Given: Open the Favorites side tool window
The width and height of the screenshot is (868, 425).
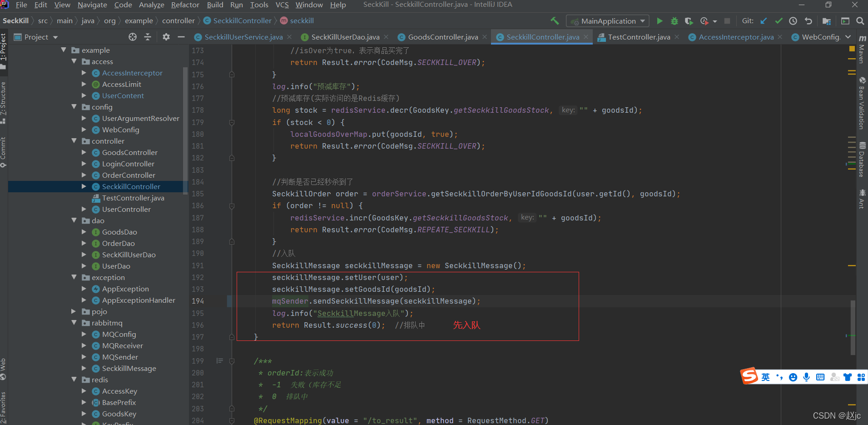Looking at the screenshot, I should [x=3, y=407].
